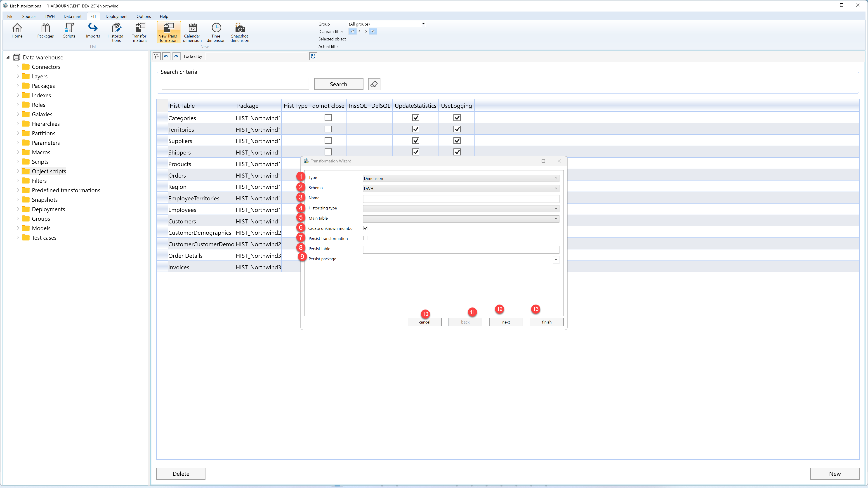Click the undo arrow toolbar icon
Image resolution: width=868 pixels, height=488 pixels.
click(x=166, y=56)
